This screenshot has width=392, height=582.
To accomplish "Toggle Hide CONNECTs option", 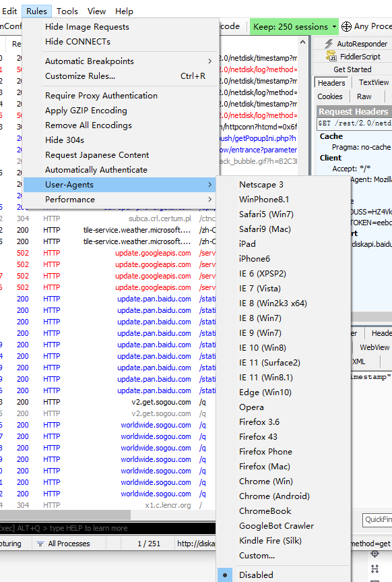I will click(x=78, y=42).
